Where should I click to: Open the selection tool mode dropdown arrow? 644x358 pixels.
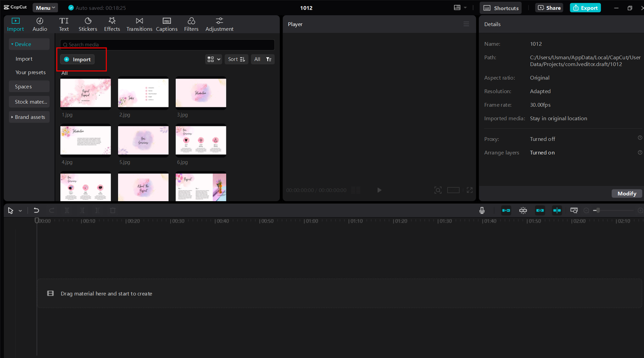(x=20, y=211)
